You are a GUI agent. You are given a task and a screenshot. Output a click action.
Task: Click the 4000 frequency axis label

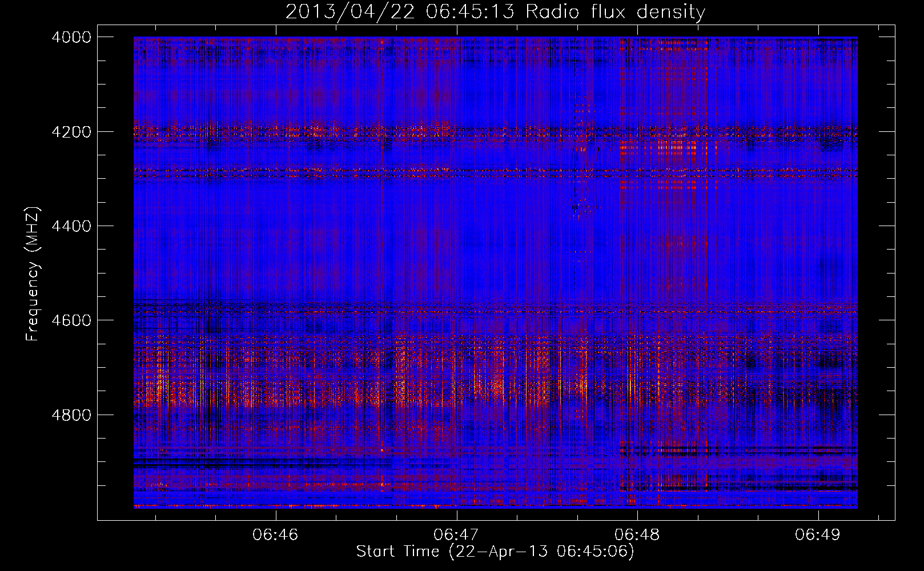pyautogui.click(x=71, y=37)
